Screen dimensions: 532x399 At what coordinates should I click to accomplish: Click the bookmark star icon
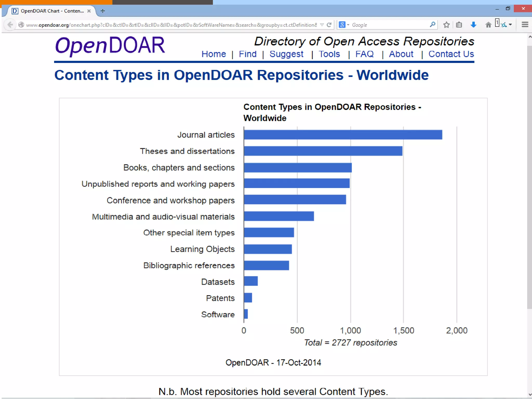(446, 25)
